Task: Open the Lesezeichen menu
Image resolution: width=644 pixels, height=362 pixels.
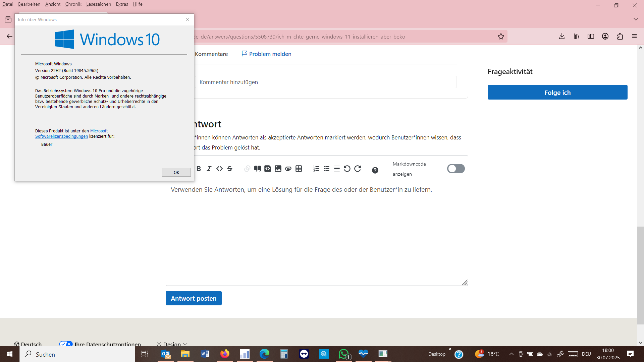Action: coord(99,4)
